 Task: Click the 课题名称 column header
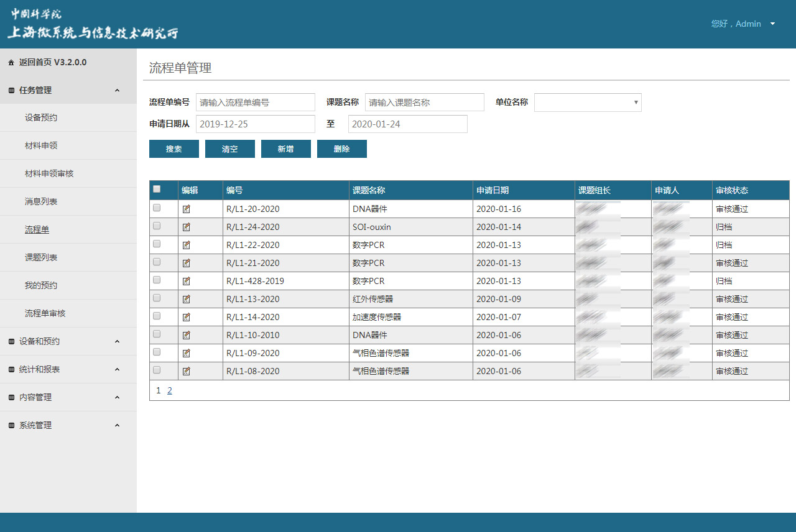click(x=411, y=191)
